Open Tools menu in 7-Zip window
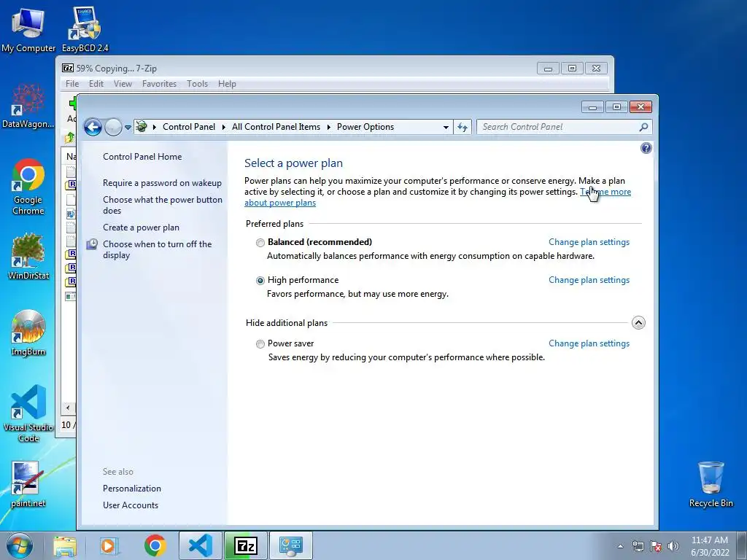Screen dimensions: 747x560 point(197,84)
